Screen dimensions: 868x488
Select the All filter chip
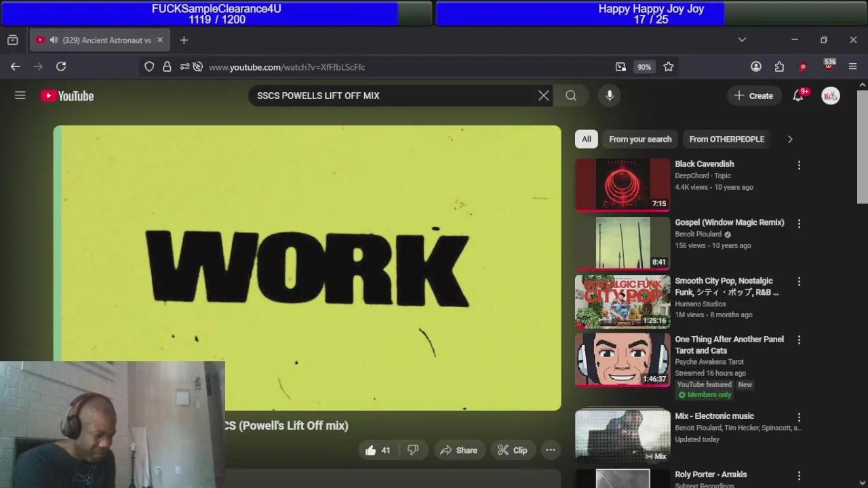click(x=587, y=139)
